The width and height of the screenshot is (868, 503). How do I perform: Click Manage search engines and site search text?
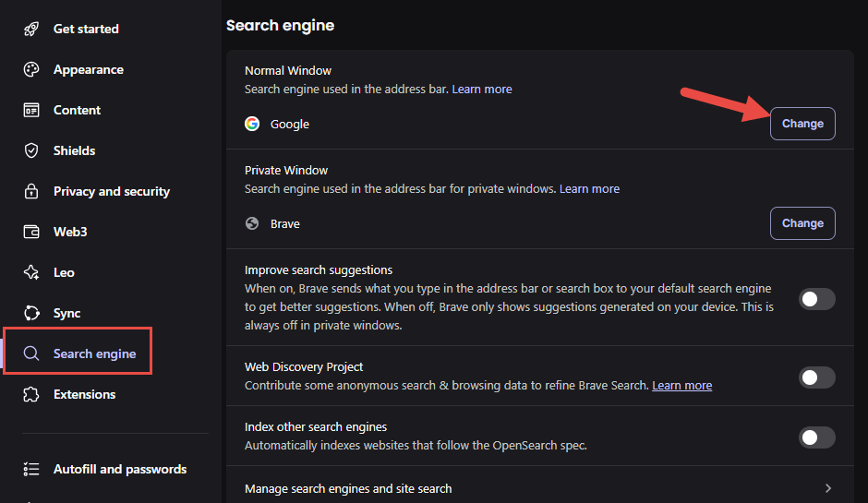click(348, 488)
